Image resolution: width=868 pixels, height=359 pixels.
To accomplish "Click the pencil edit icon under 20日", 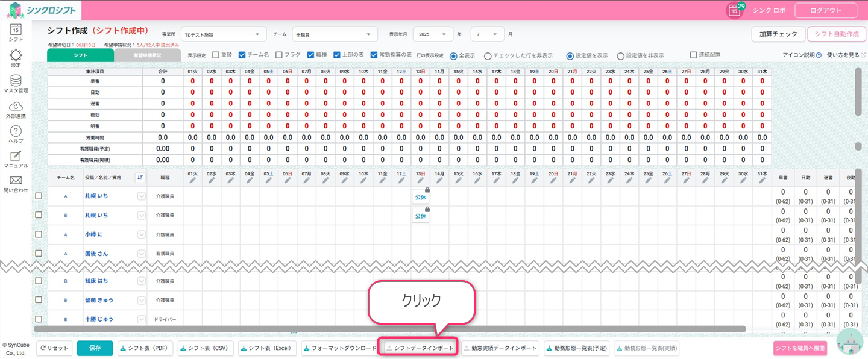I will pyautogui.click(x=553, y=180).
